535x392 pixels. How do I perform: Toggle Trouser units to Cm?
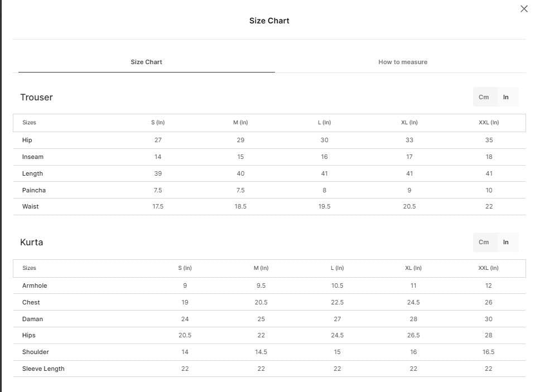click(484, 97)
